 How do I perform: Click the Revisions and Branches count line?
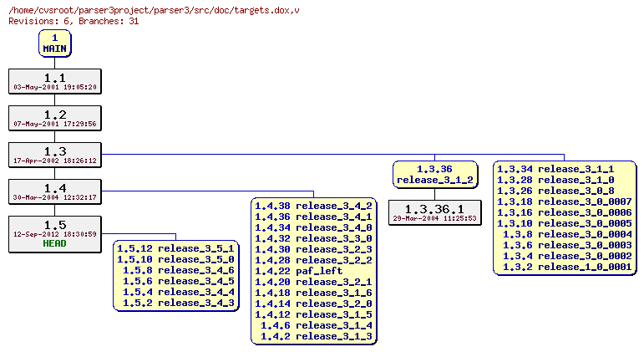point(74,21)
